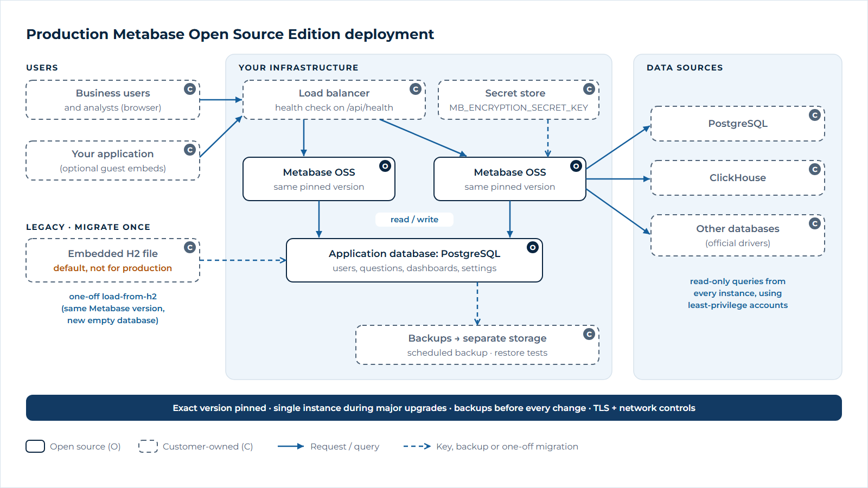Click the C badge on Embedded H2 file box

click(190, 247)
